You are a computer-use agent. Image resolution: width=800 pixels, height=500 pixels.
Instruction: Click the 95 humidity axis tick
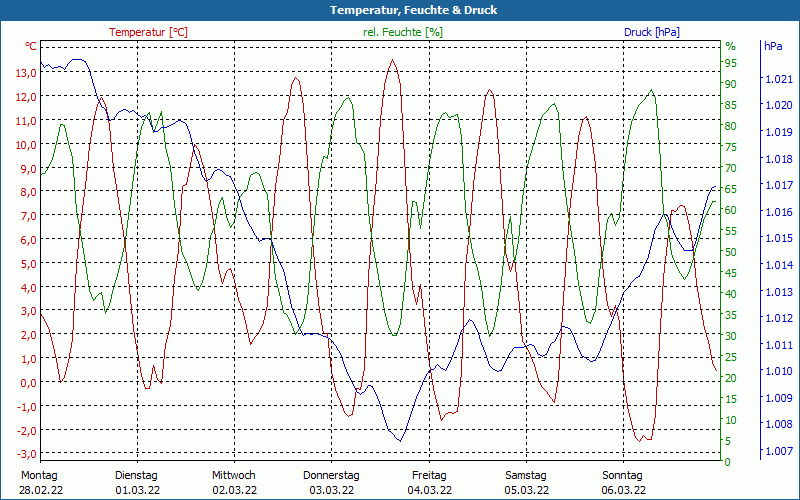pos(730,63)
